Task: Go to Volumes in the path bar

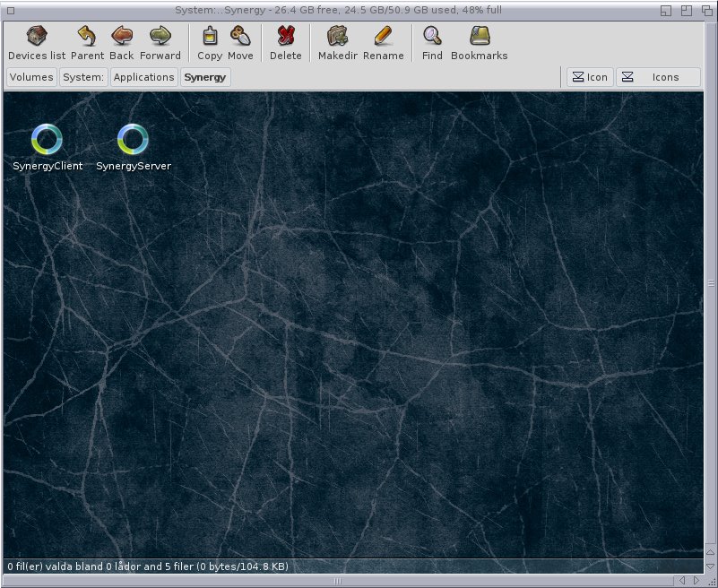Action: pos(31,77)
